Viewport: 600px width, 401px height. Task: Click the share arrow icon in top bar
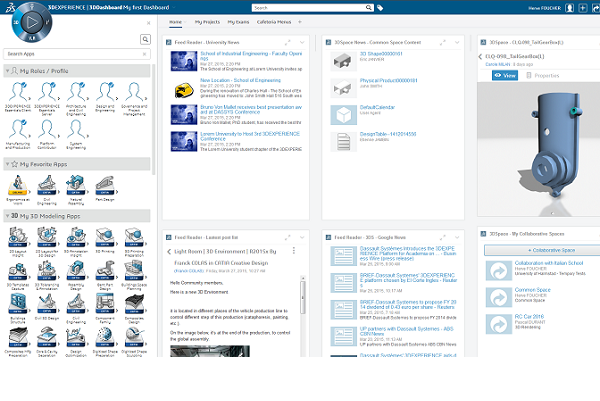pos(596,8)
